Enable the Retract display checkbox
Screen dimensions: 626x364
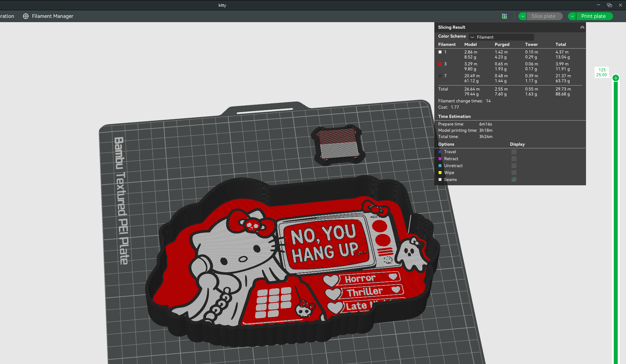click(x=514, y=159)
